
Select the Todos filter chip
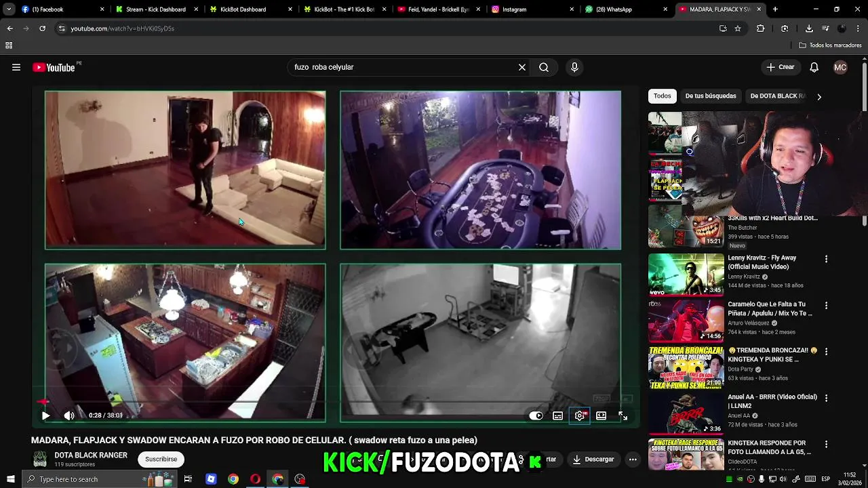tap(663, 96)
